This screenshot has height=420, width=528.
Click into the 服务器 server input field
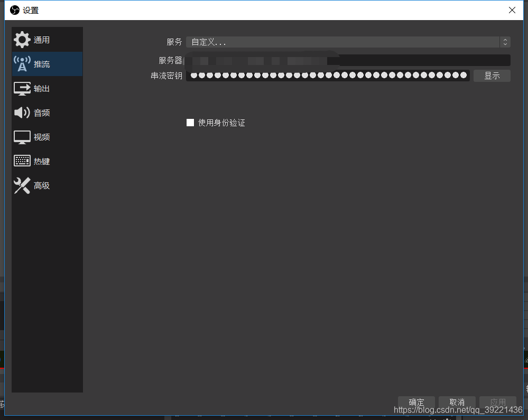[348, 60]
